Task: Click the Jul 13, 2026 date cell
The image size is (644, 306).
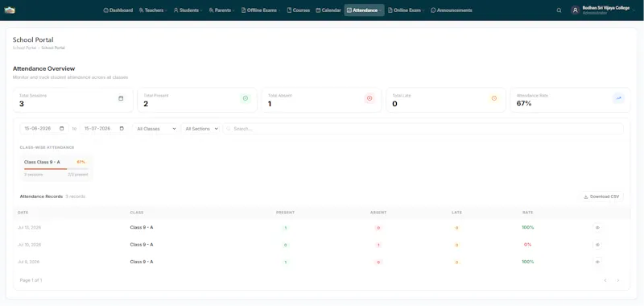Action: coord(29,228)
